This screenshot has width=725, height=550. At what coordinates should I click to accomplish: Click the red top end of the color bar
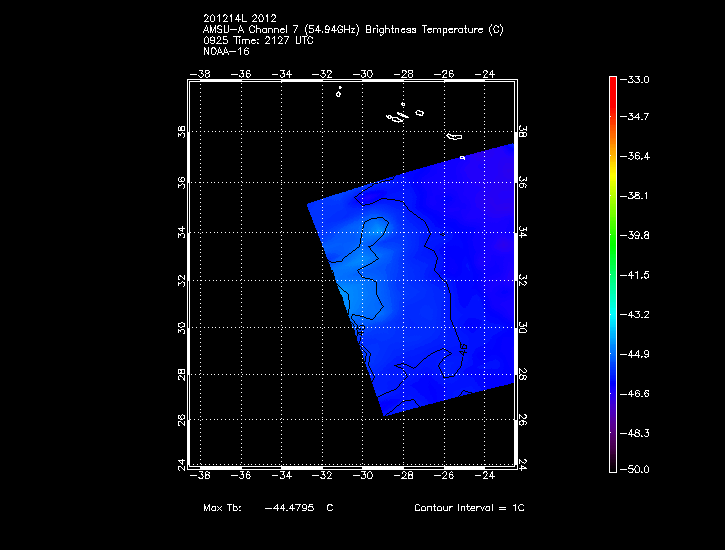tap(612, 82)
